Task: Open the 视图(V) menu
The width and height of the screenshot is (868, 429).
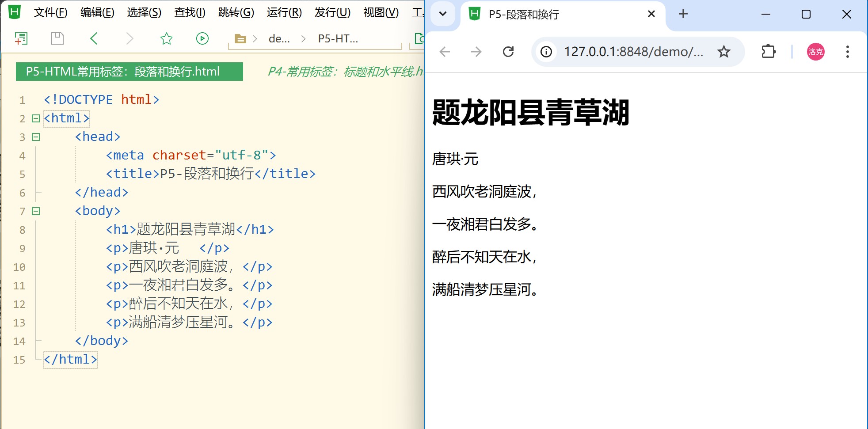Action: tap(381, 12)
